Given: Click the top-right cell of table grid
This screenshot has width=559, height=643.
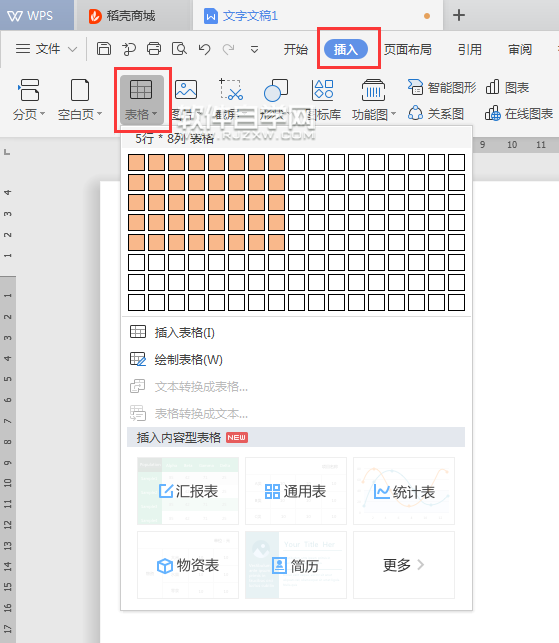Looking at the screenshot, I should [x=456, y=162].
